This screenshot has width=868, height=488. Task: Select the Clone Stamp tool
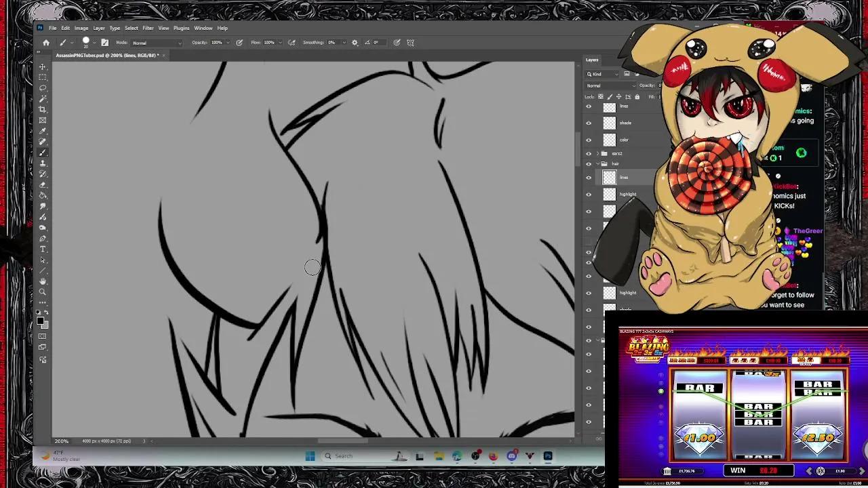pos(43,163)
